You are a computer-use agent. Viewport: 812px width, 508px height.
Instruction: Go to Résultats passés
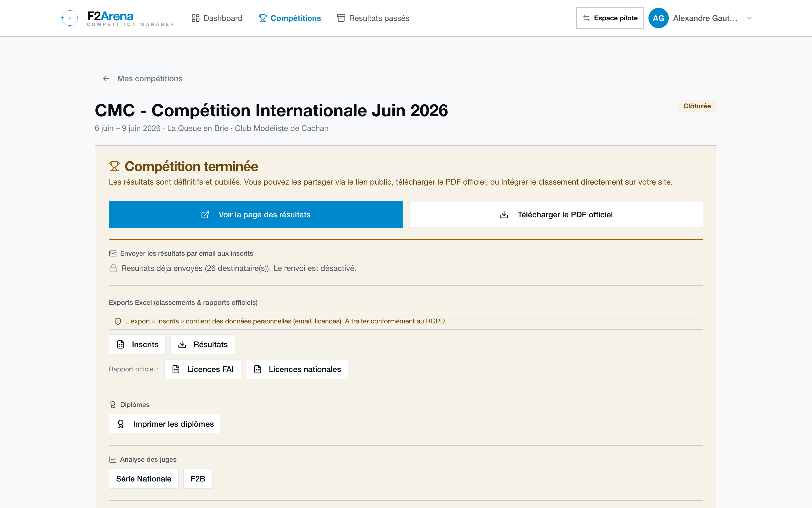pos(373,18)
